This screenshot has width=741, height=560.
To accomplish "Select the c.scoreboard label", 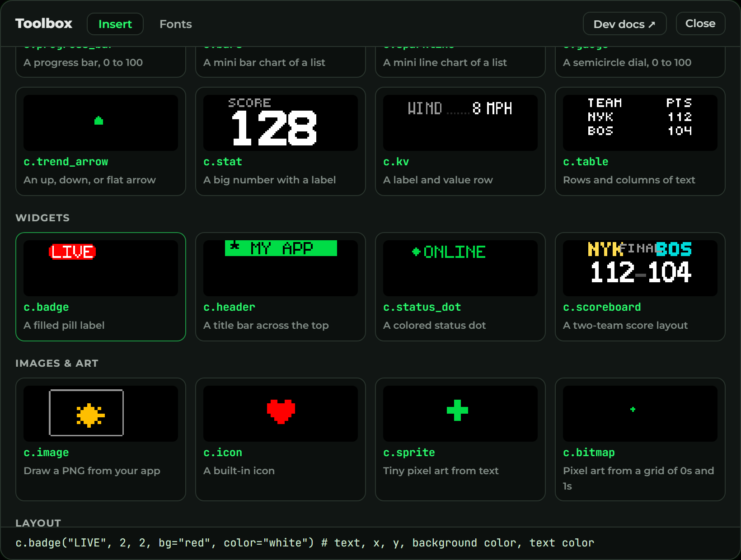I will pos(602,307).
